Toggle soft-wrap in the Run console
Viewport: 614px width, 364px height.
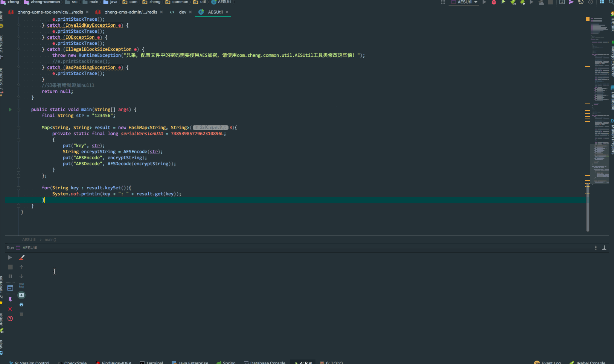[21, 286]
